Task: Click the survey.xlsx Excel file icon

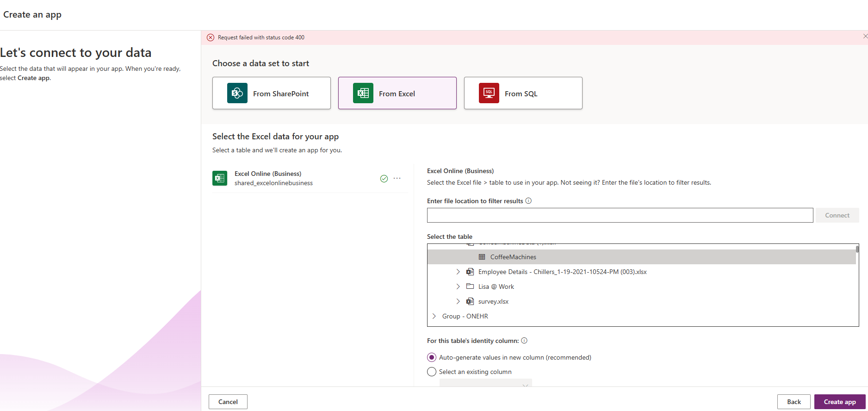Action: (x=470, y=301)
